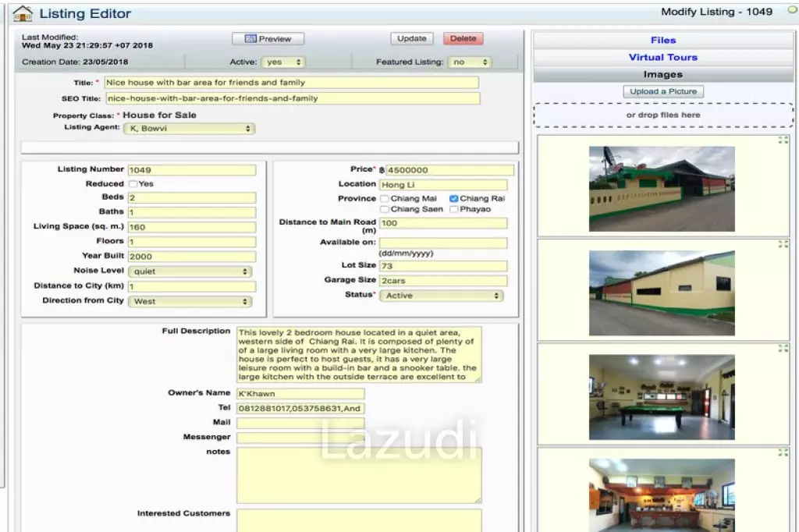Open the Virtual Tours section
Image resolution: width=799 pixels, height=532 pixels.
tap(663, 58)
